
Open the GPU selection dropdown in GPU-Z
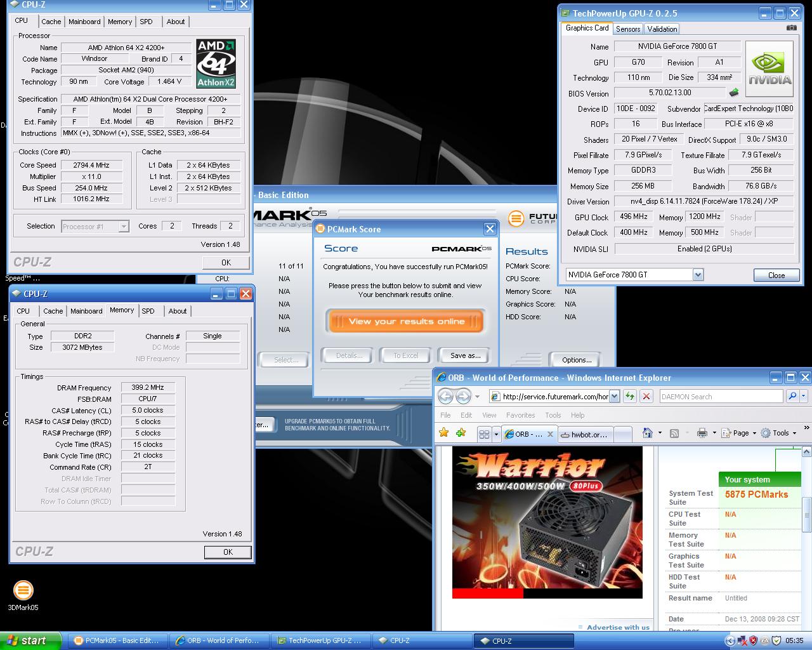point(698,275)
